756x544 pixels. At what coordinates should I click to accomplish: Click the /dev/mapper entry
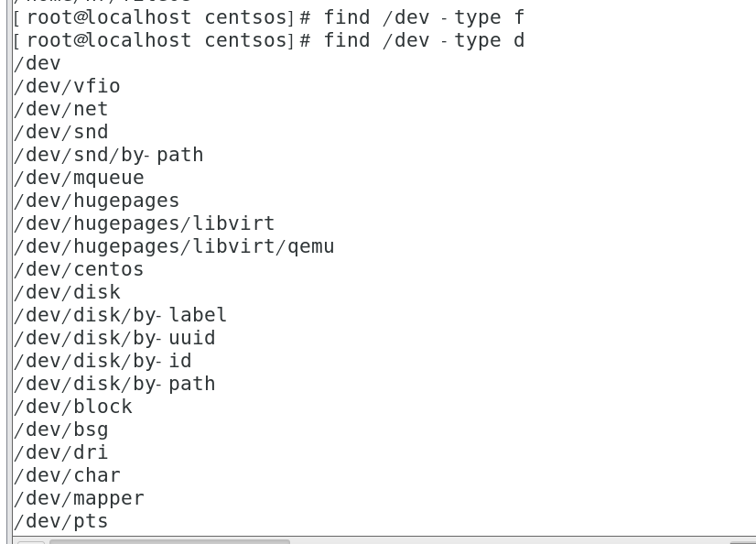pyautogui.click(x=79, y=498)
